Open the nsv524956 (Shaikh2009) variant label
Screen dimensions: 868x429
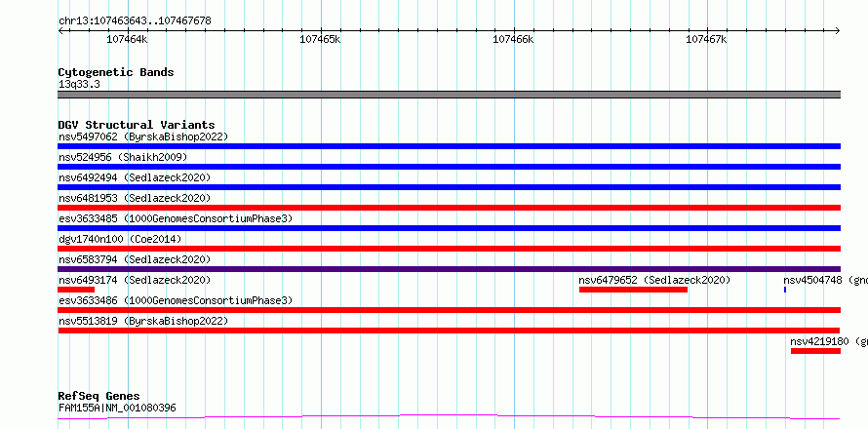point(123,157)
